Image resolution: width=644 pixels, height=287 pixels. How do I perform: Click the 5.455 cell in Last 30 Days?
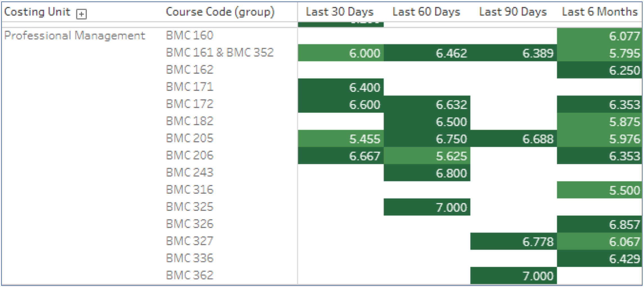tap(341, 139)
